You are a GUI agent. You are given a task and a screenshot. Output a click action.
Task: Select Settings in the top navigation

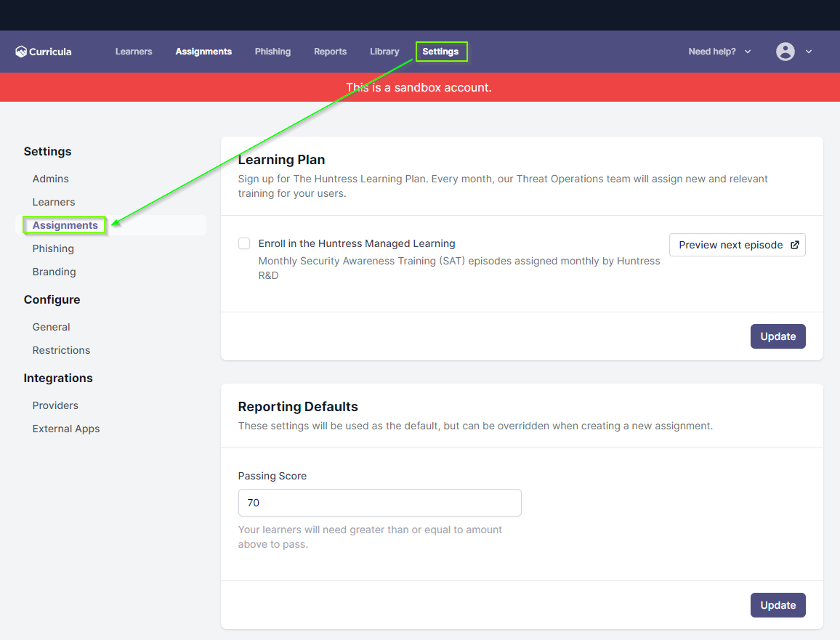click(440, 52)
